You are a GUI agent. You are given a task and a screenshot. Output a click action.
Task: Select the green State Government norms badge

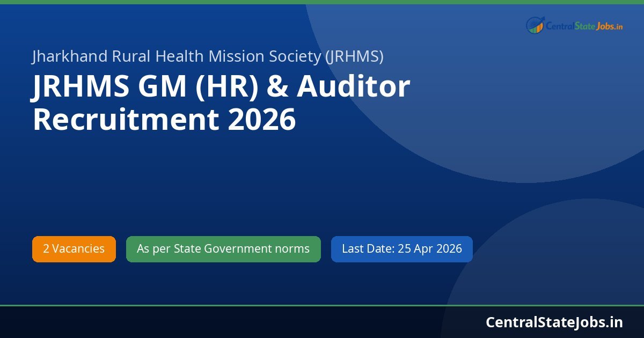pyautogui.click(x=223, y=248)
